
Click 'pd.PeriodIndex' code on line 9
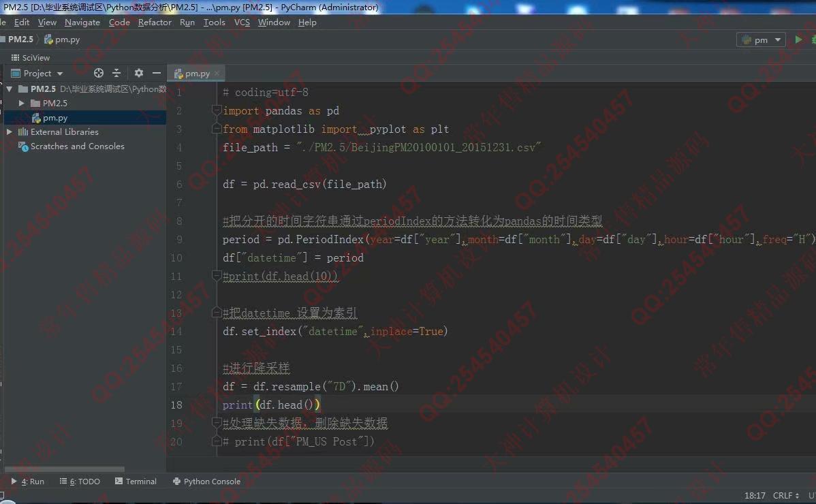coord(320,239)
